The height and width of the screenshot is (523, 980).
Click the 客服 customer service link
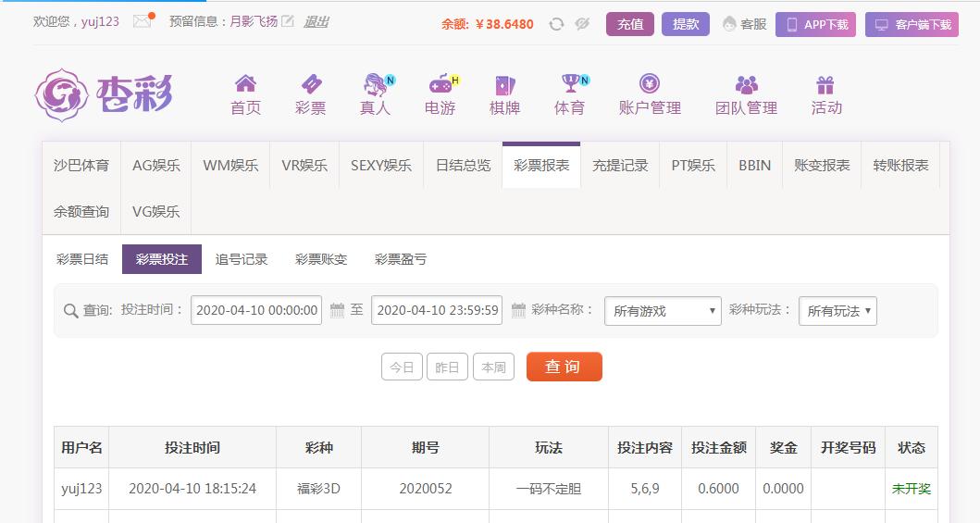(x=744, y=24)
